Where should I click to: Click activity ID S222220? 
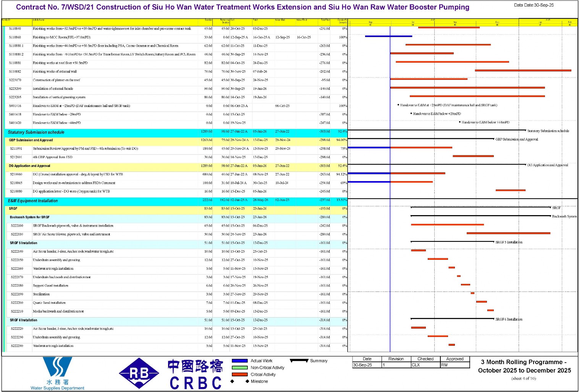click(x=17, y=329)
